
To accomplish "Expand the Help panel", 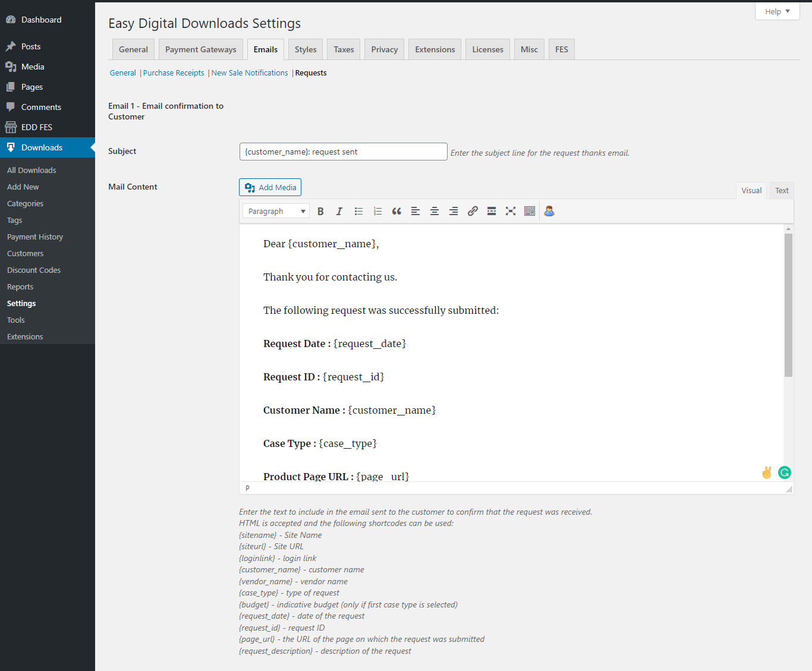I will 777,11.
